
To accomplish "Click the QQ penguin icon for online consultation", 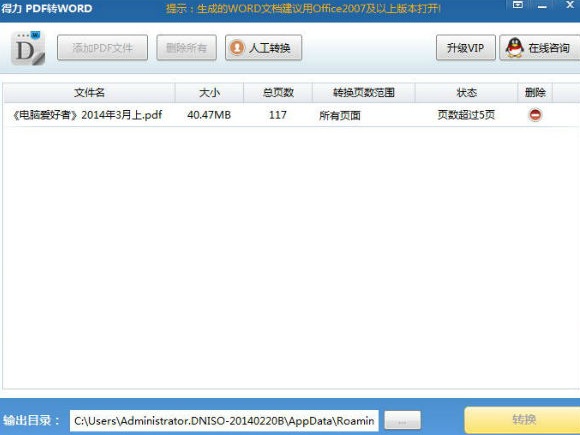I will [x=515, y=47].
